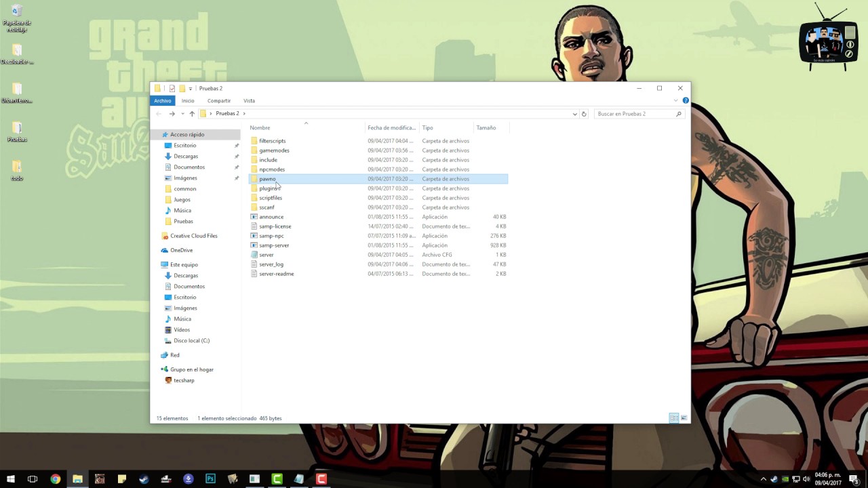This screenshot has width=868, height=488.
Task: Sort by Fecha de modificación column
Action: [x=392, y=127]
